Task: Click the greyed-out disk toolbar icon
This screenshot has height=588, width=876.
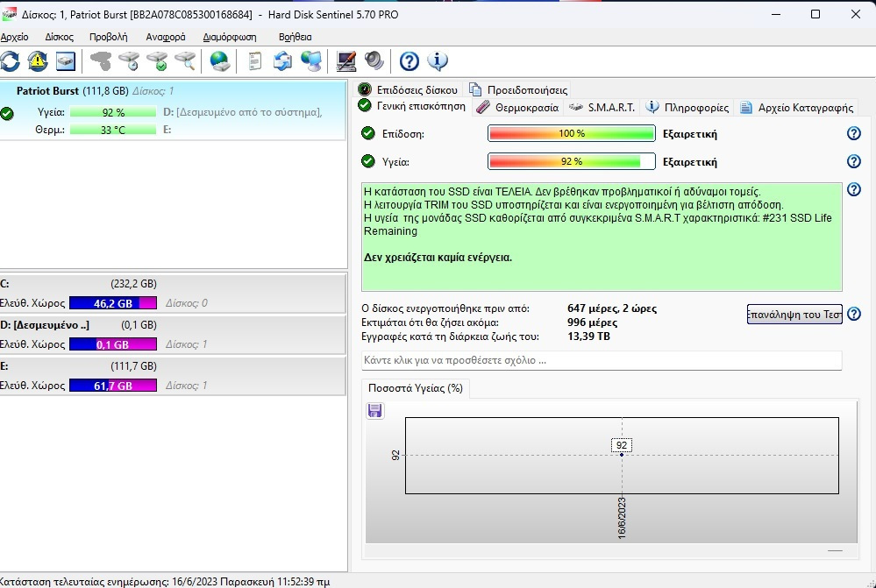Action: click(x=101, y=60)
